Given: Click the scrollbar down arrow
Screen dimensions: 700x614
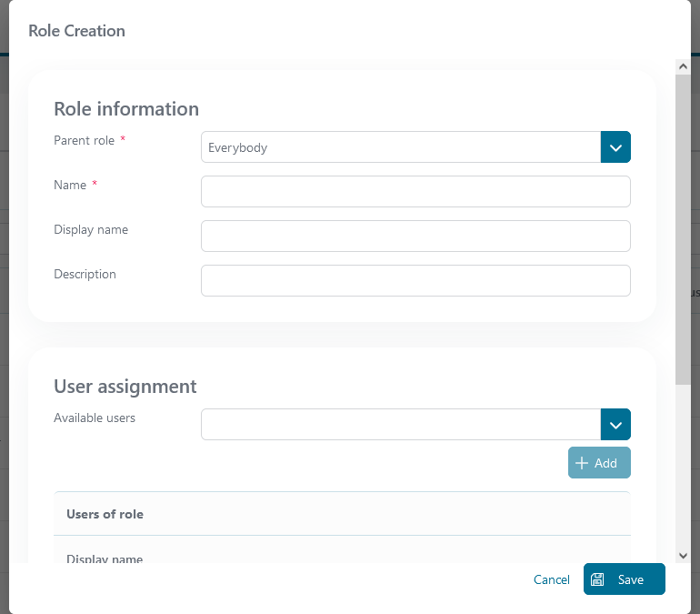Looking at the screenshot, I should (683, 556).
